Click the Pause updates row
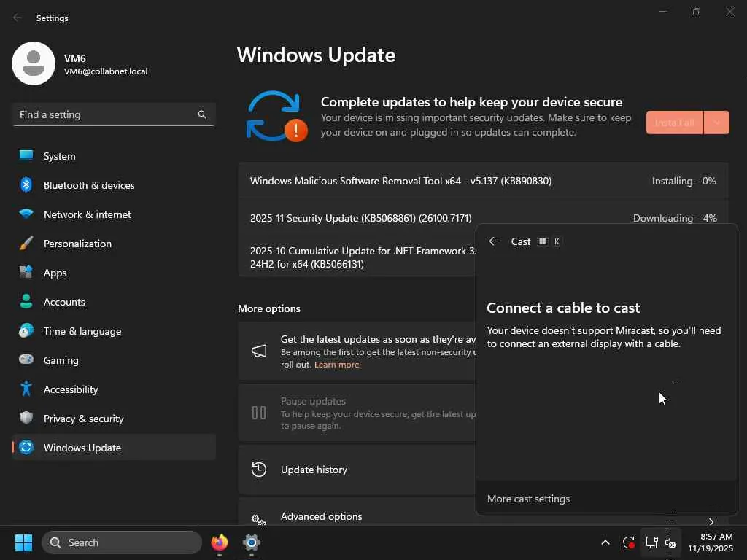Viewport: 747px width, 560px height. [x=357, y=413]
